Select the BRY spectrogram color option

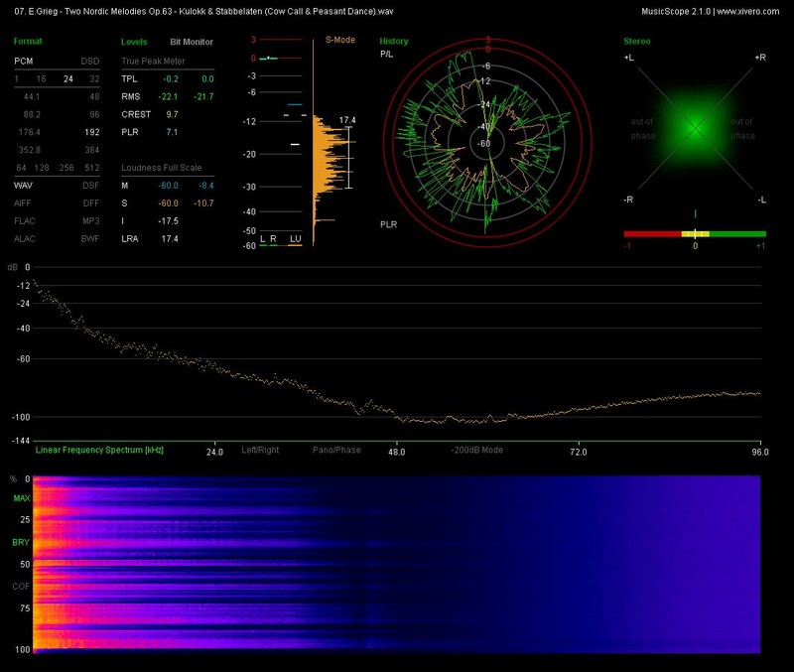[x=21, y=542]
